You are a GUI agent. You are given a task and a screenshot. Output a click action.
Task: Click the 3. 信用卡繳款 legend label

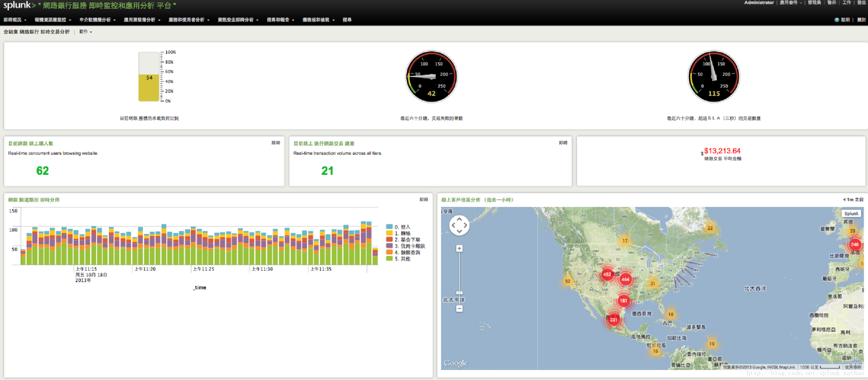coord(410,246)
